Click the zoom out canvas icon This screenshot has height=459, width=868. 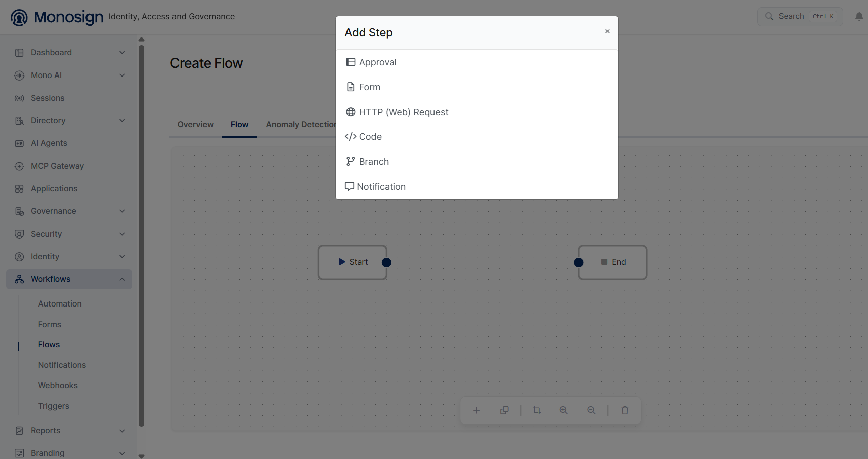(592, 410)
